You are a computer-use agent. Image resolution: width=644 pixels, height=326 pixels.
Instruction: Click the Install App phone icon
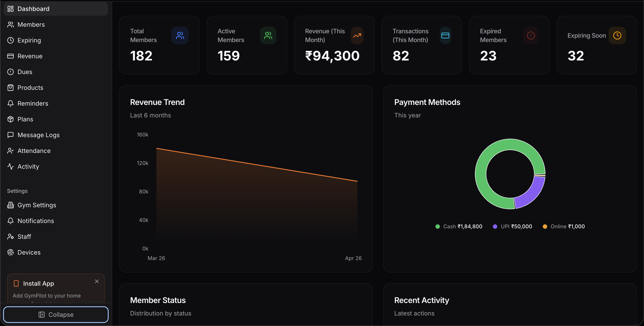(x=16, y=283)
